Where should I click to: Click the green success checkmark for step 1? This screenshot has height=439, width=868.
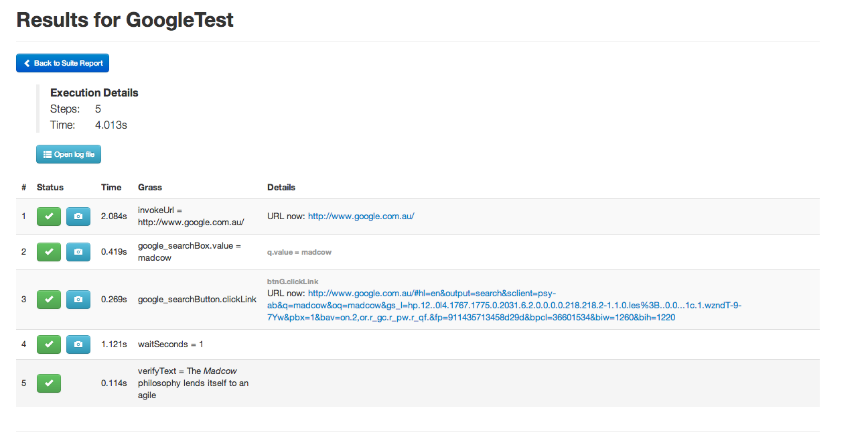point(48,216)
